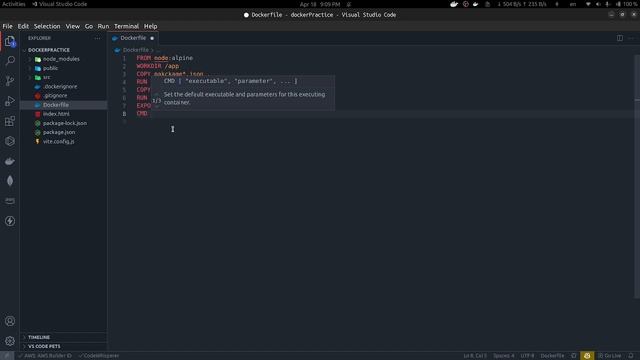Screen dimensions: 640x360
Task: Collapse the DOCKERPRACTICE root section
Action: (x=49, y=50)
